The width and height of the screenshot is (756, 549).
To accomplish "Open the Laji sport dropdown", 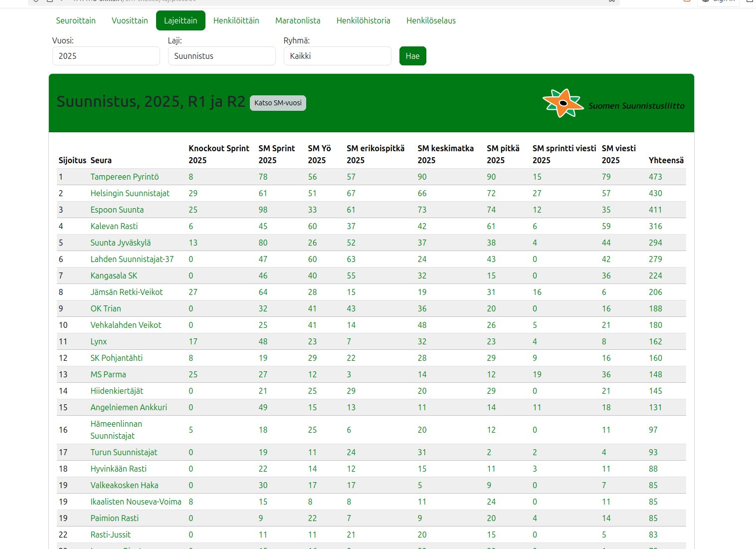I will pos(221,56).
